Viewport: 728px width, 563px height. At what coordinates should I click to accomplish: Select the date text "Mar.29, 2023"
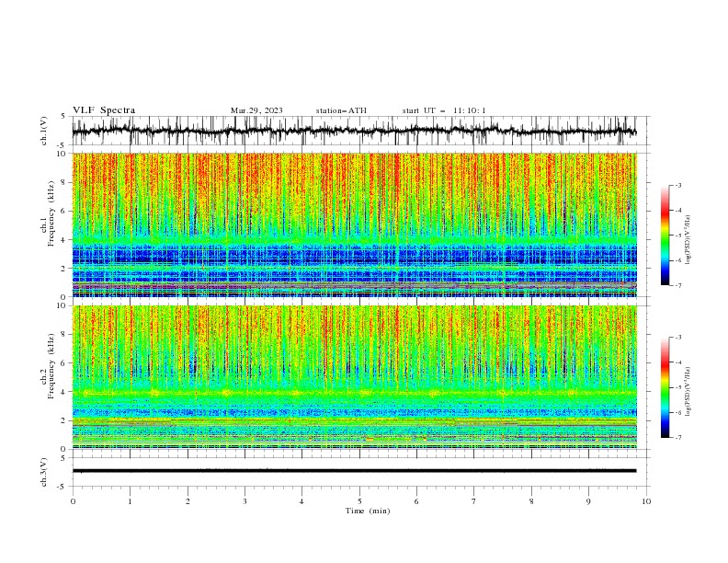pos(256,110)
